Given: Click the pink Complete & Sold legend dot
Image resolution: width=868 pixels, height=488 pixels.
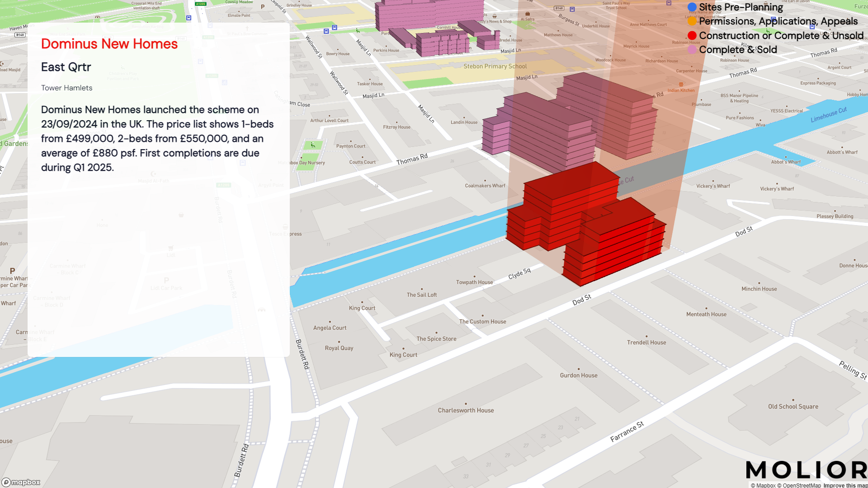Looking at the screenshot, I should [692, 50].
